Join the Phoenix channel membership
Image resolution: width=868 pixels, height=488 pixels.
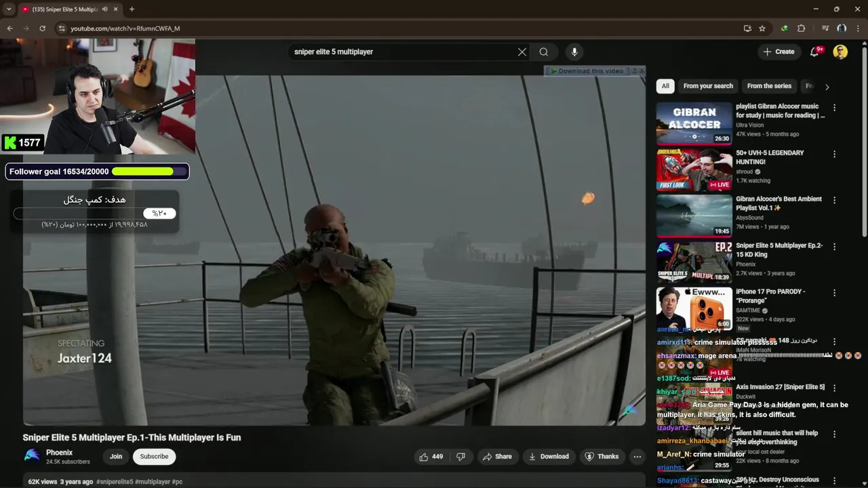pos(116,457)
